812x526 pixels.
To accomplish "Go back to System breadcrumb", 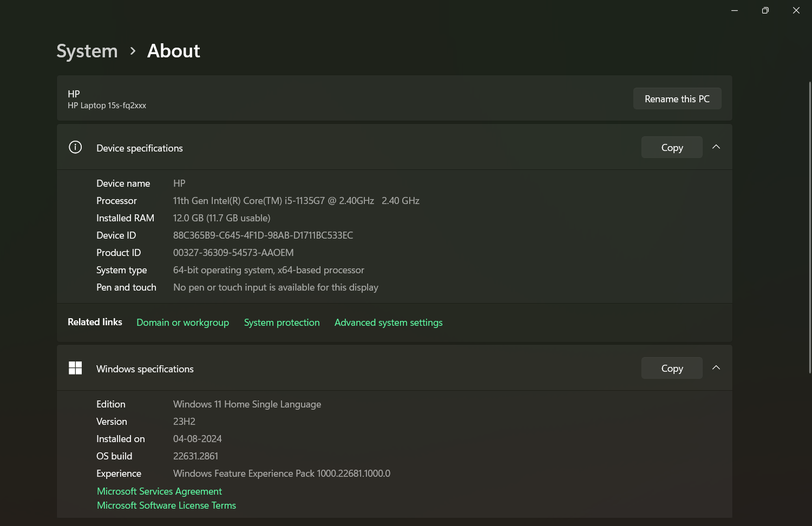I will click(x=87, y=51).
